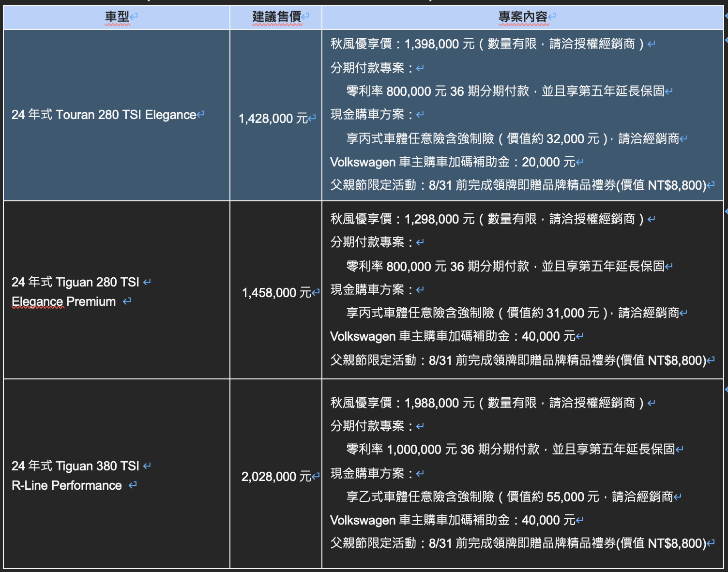This screenshot has width=728, height=572.
Task: Click the R-Line Performance text line
Action: (67, 486)
